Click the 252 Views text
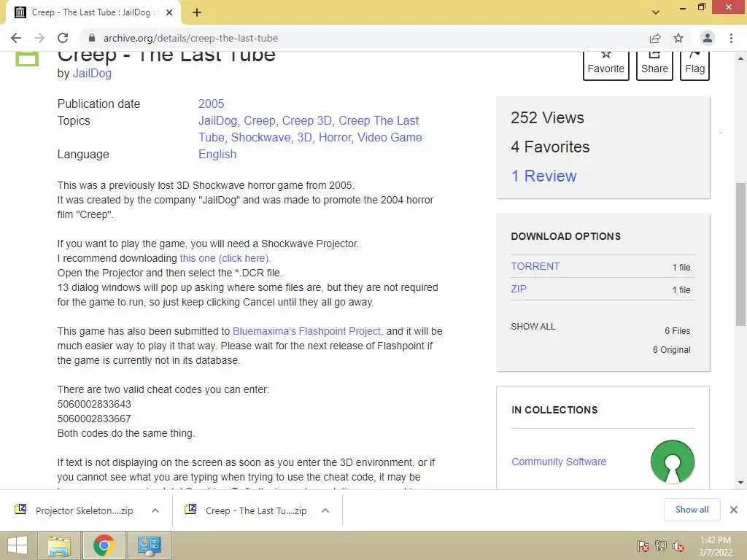Viewport: 747px width, 560px height. tap(547, 117)
